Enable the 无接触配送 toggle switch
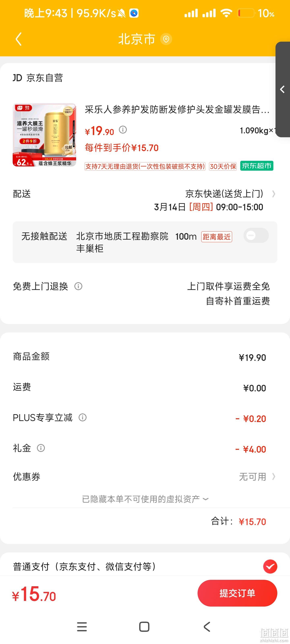Screen dimensions: 290x644 256,235
